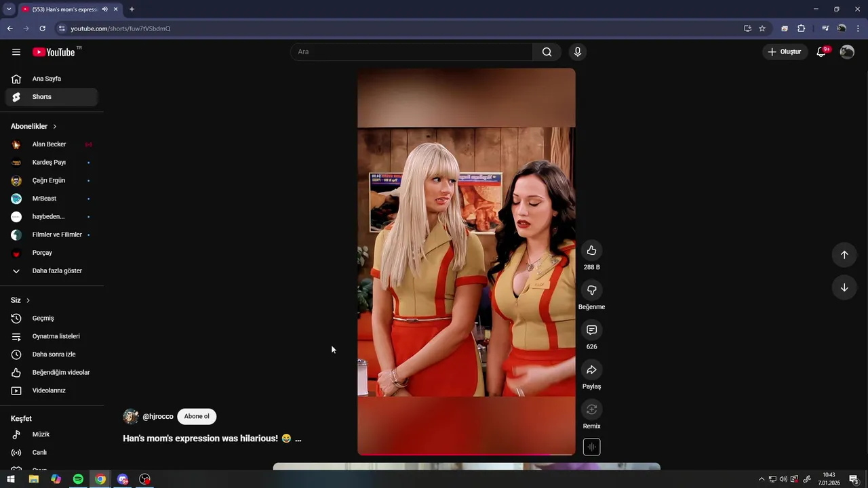868x488 pixels.
Task: Click the Oluştur create button
Action: pos(785,52)
